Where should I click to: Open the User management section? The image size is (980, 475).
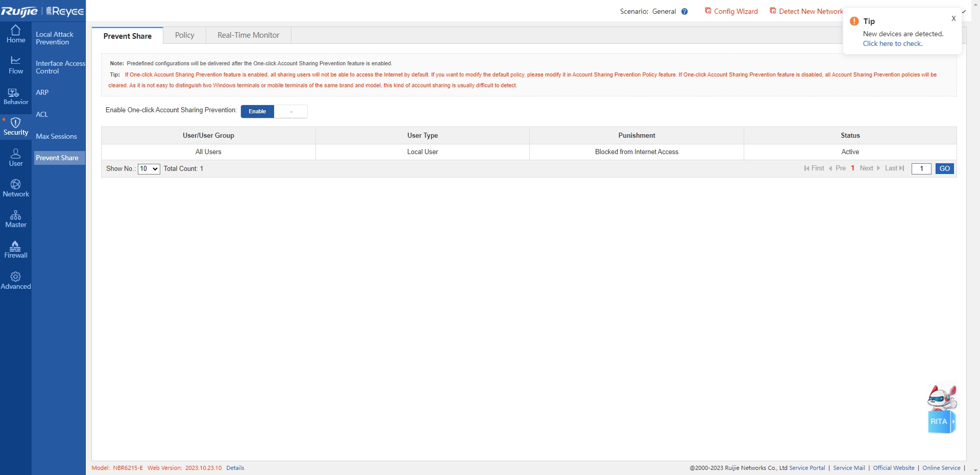[16, 158]
